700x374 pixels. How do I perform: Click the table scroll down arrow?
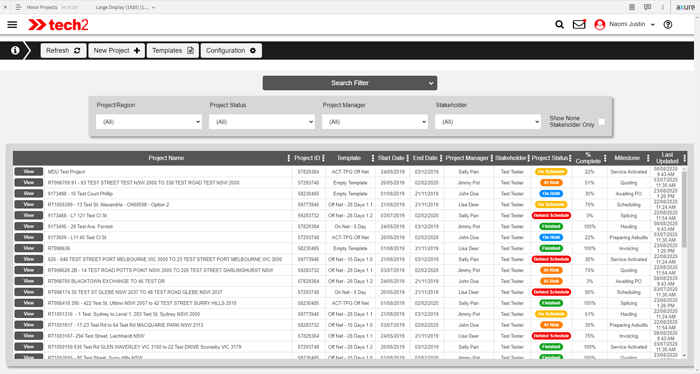(684, 355)
